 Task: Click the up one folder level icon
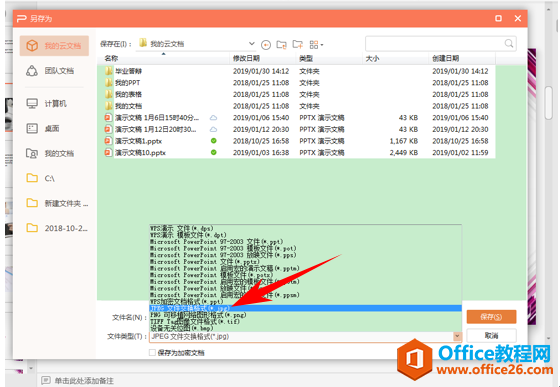point(281,44)
